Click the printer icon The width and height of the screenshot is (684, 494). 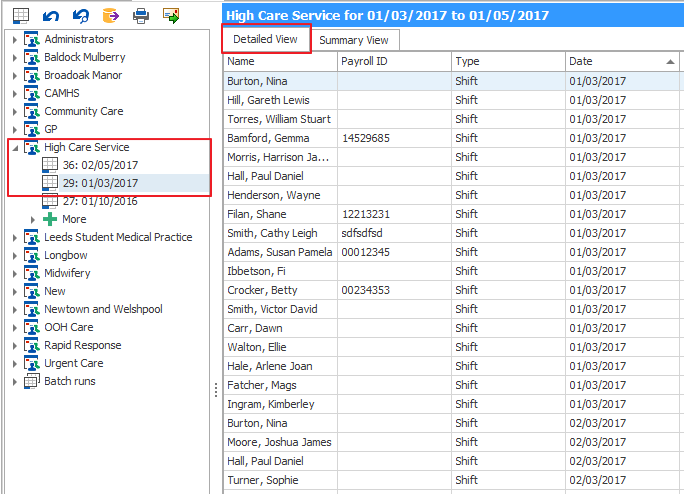[141, 15]
